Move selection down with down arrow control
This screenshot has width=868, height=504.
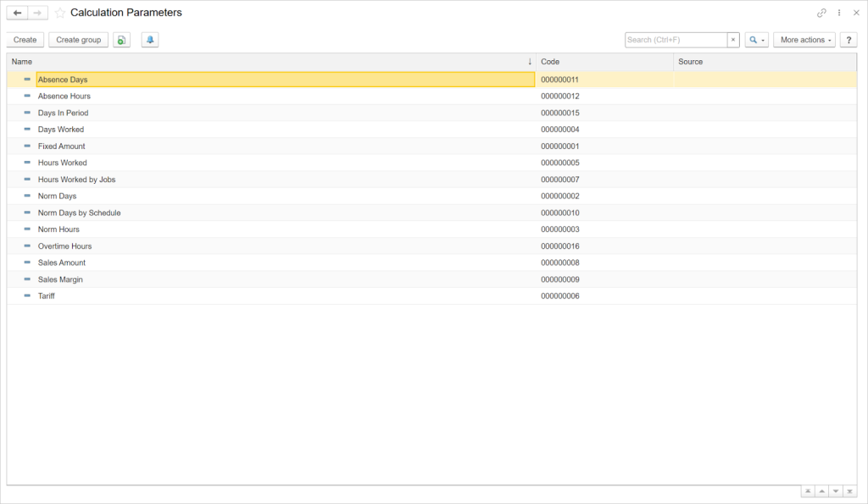pos(836,490)
